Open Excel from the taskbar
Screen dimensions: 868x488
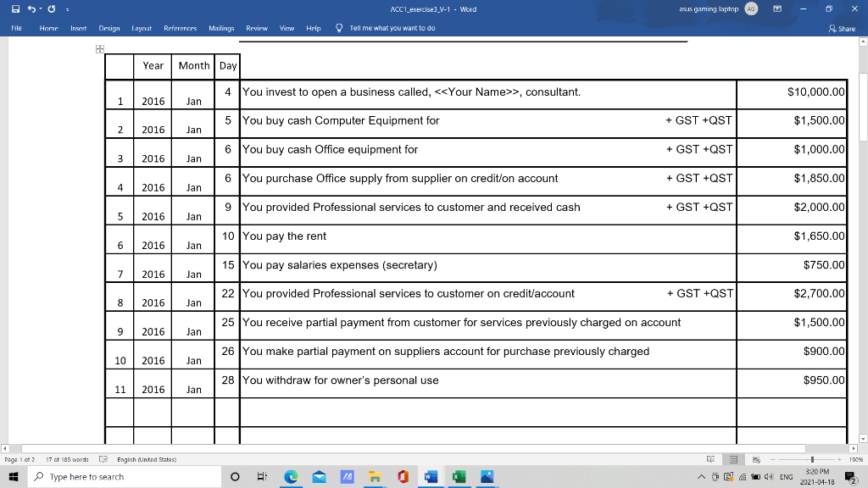pyautogui.click(x=459, y=476)
